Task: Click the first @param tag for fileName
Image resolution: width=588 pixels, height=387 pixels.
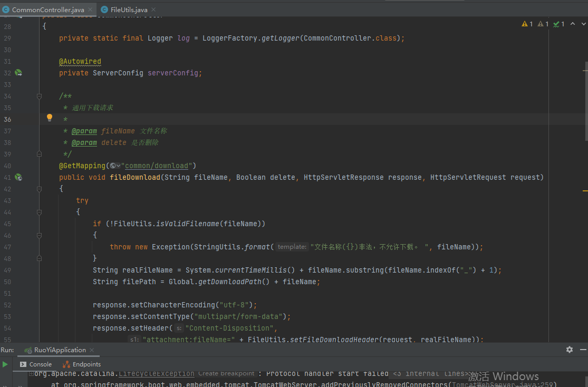Action: (84, 131)
